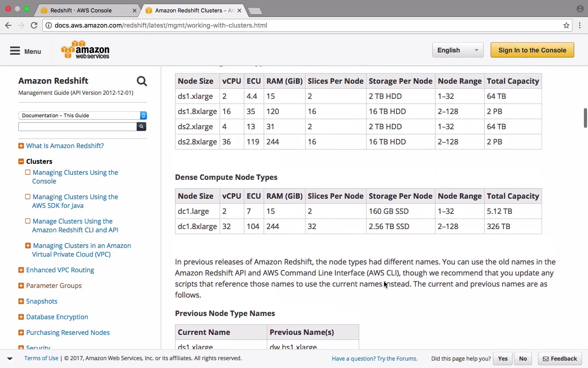The image size is (588, 368).
Task: Expand the Snapshots tree item
Action: (21, 301)
